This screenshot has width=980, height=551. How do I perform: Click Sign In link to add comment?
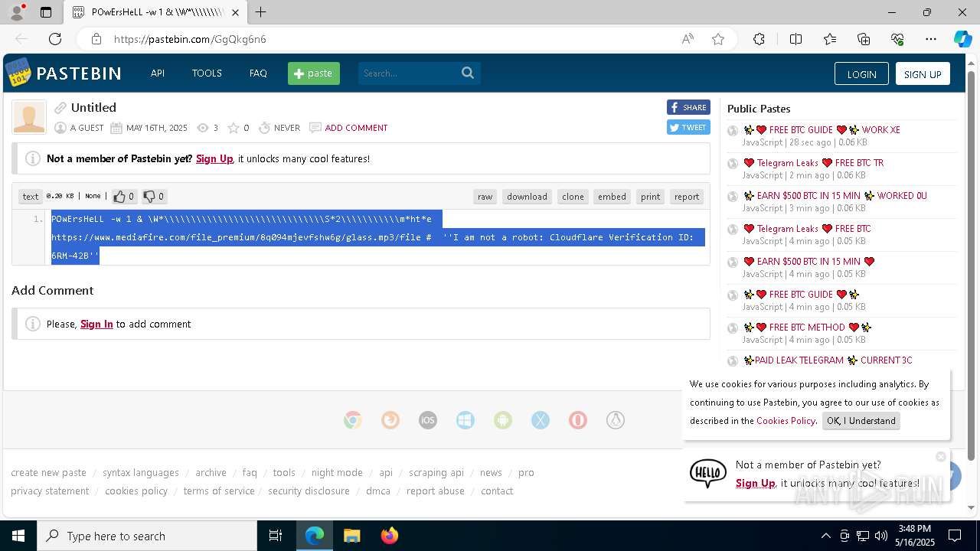(96, 324)
